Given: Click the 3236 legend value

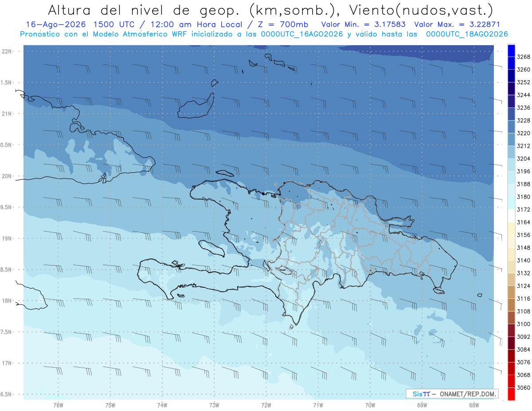Looking at the screenshot, I should pos(524,108).
